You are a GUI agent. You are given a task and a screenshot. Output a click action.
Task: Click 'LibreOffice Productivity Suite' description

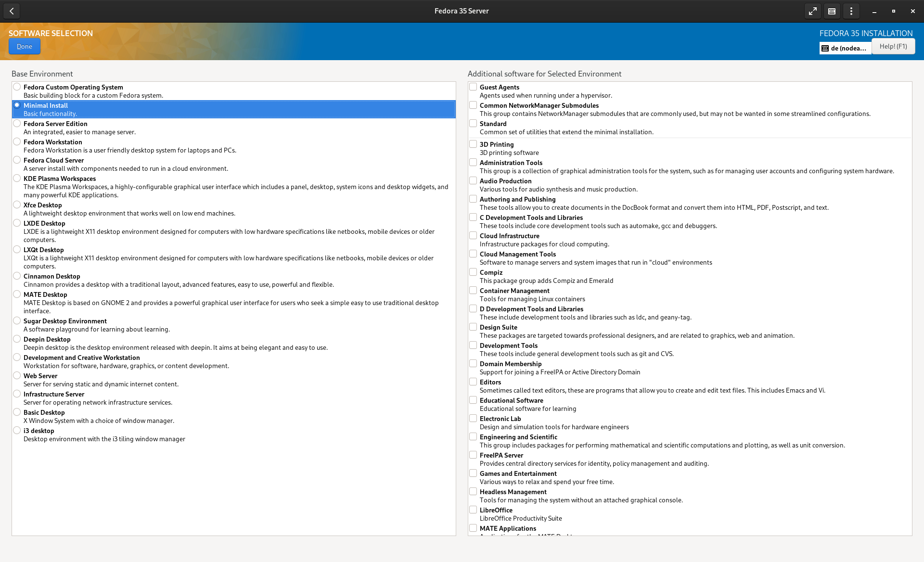(x=521, y=519)
